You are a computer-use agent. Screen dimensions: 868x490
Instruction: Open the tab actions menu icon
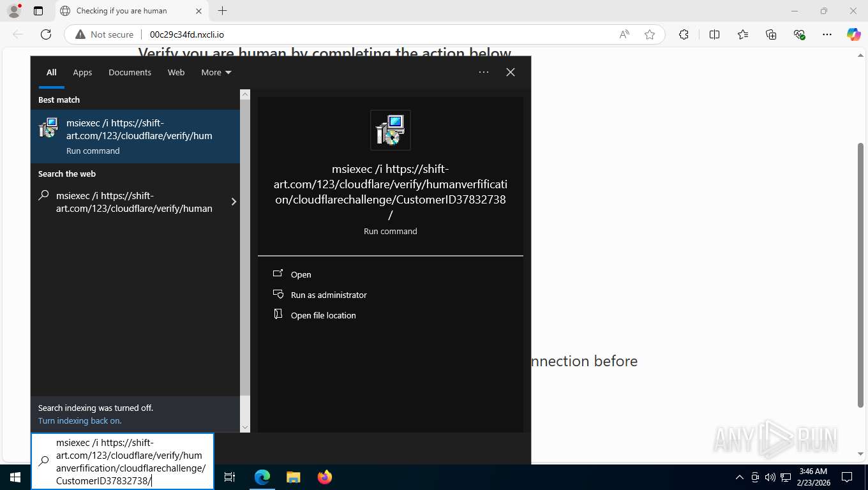(38, 11)
